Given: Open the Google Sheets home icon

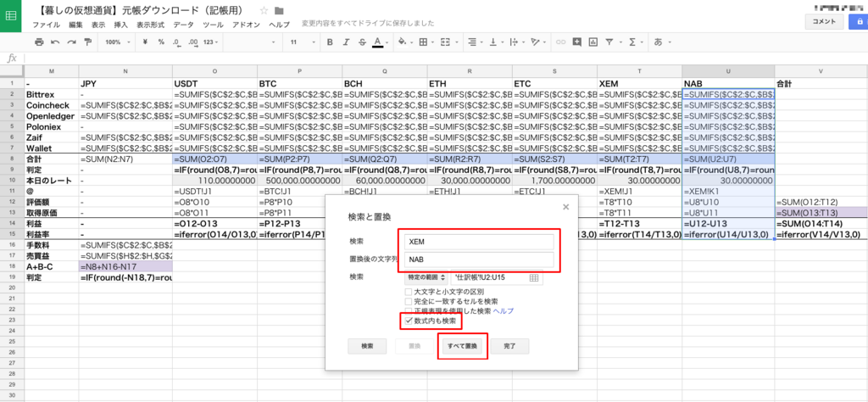Looking at the screenshot, I should [x=10, y=16].
